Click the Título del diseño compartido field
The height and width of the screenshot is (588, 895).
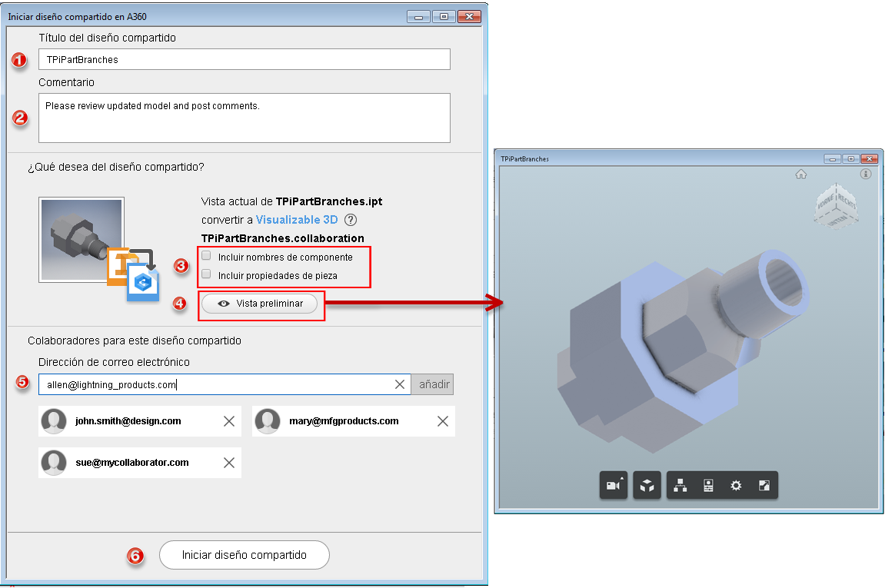(245, 59)
